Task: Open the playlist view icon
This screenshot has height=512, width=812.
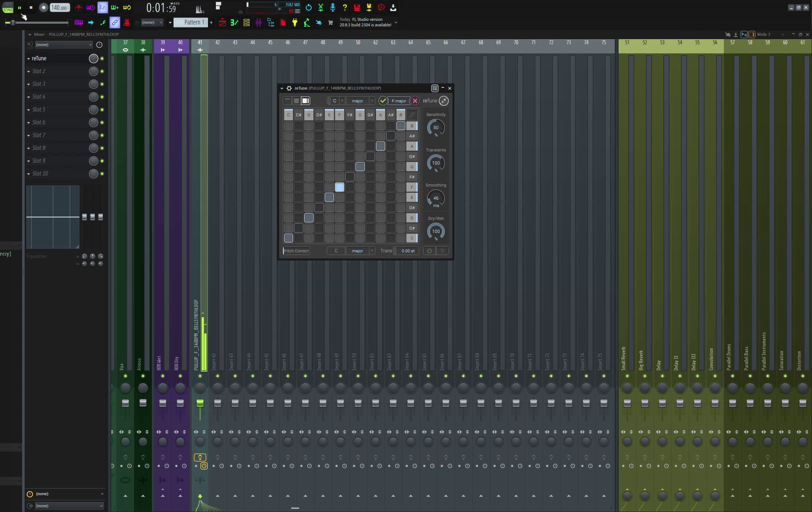Action: tap(222, 23)
